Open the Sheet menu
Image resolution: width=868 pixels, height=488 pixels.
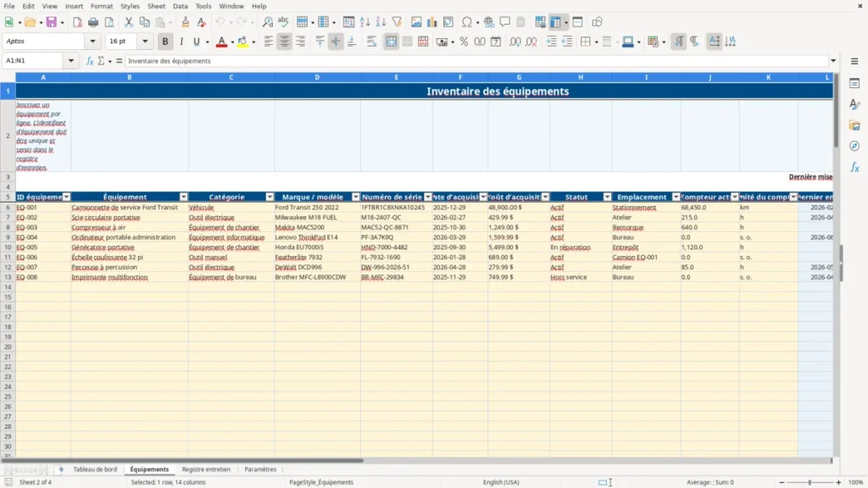[x=156, y=6]
